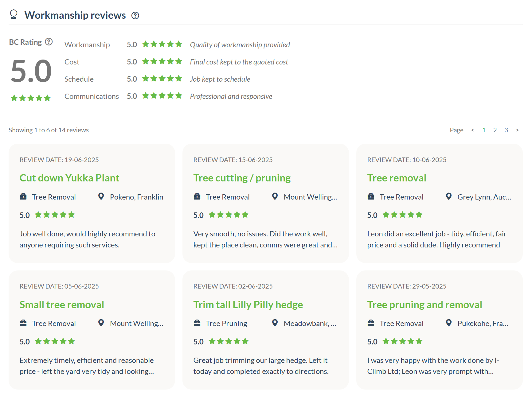The image size is (532, 396).
Task: Click the location pin beside Pukekohe
Action: [448, 323]
